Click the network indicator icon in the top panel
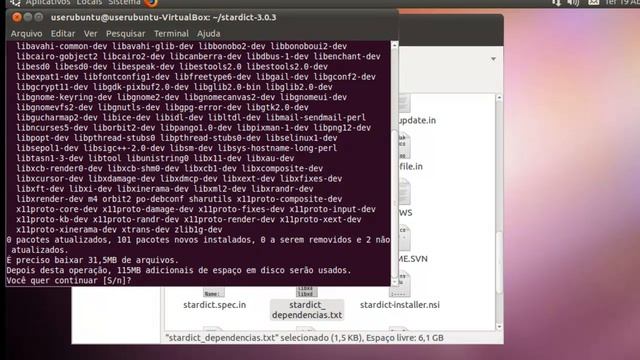Image resolution: width=640 pixels, height=360 pixels. tap(556, 2)
